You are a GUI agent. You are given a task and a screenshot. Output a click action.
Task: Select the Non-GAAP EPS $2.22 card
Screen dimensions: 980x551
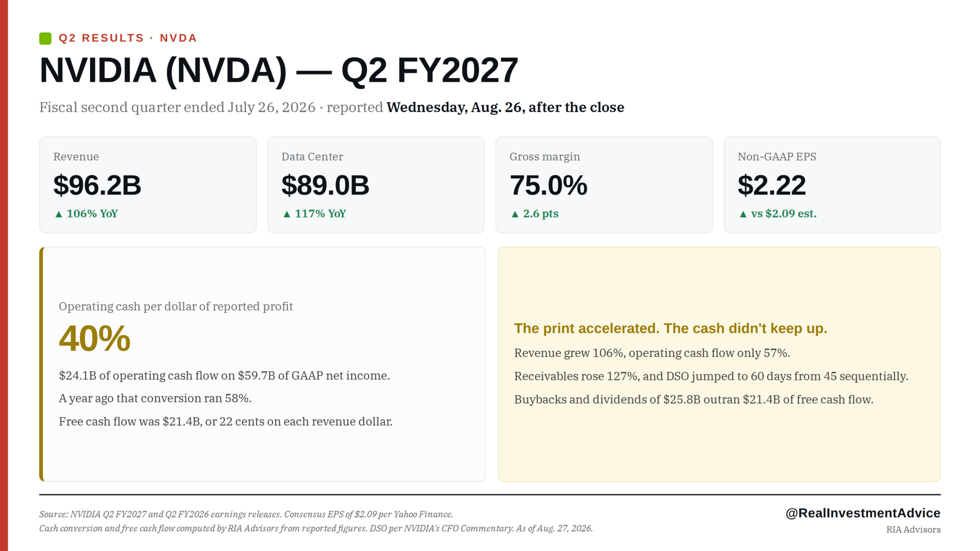(832, 185)
